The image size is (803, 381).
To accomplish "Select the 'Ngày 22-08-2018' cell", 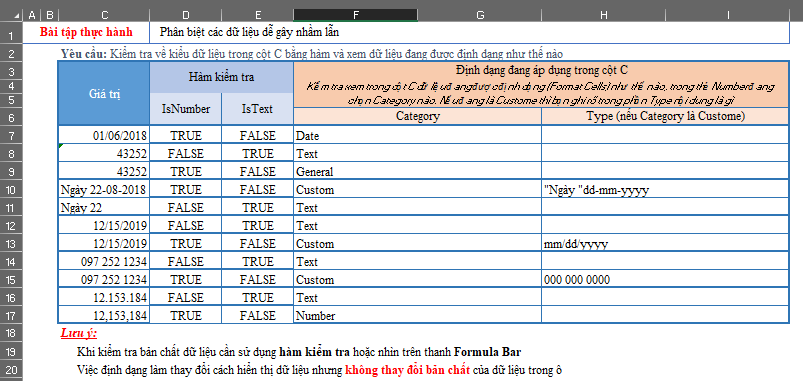I will (104, 190).
